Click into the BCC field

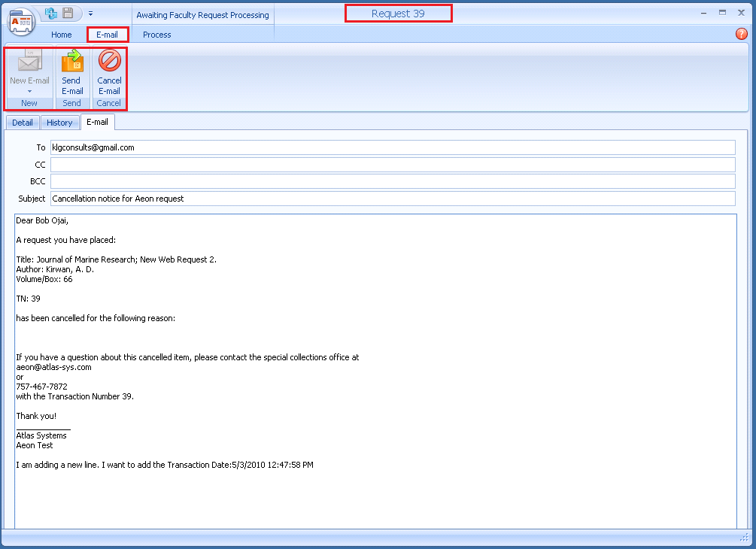[x=392, y=181]
